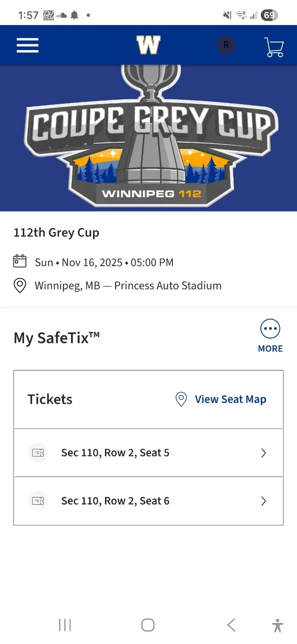This screenshot has height=644, width=297.
Task: Open Android recent apps button
Action: point(65,625)
